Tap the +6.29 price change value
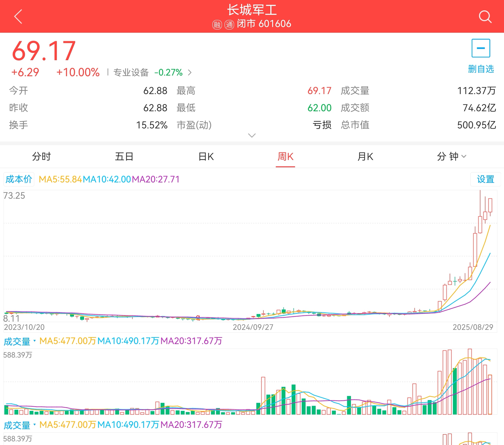Image resolution: width=504 pixels, height=445 pixels. coord(25,72)
